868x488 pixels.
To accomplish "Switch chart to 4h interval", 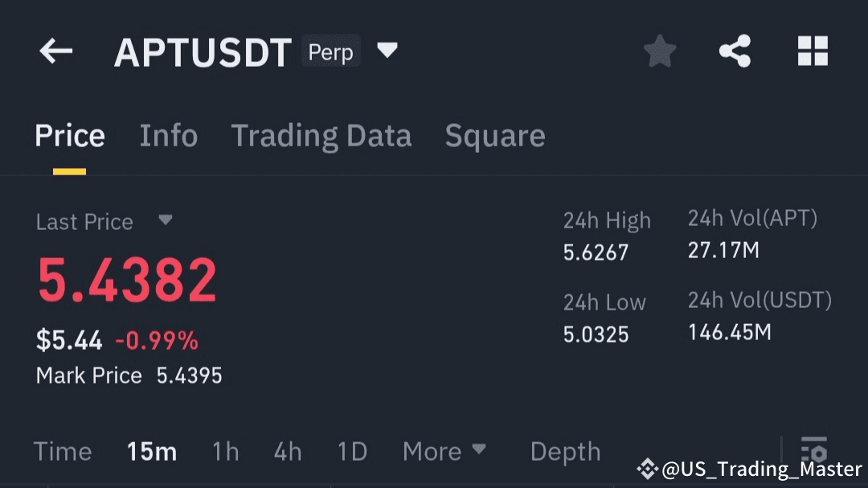I will [x=288, y=452].
